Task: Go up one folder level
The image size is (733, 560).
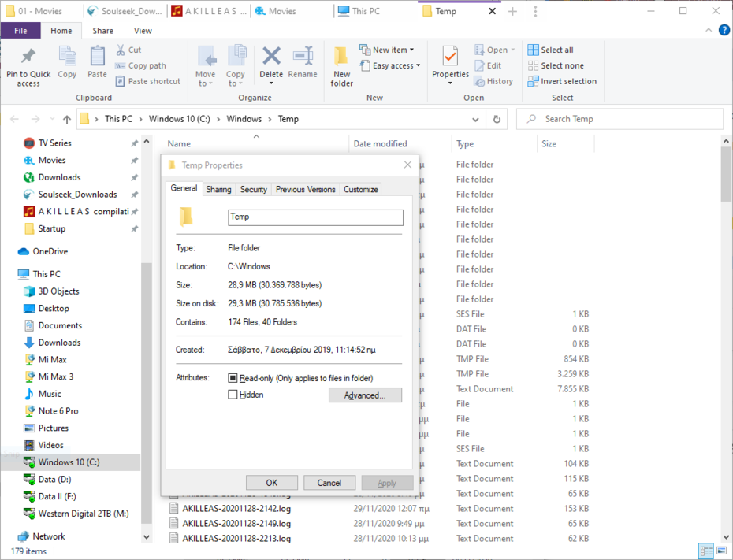Action: 67,119
